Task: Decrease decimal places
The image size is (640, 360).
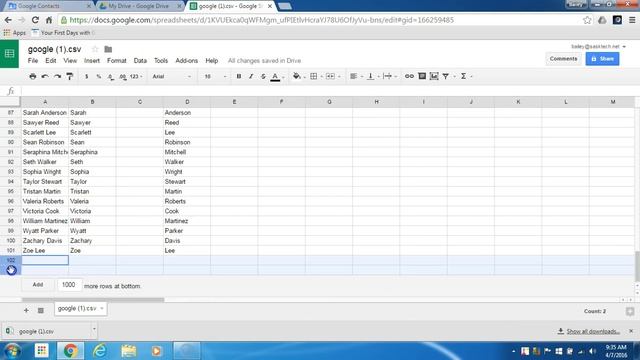Action: [111, 76]
